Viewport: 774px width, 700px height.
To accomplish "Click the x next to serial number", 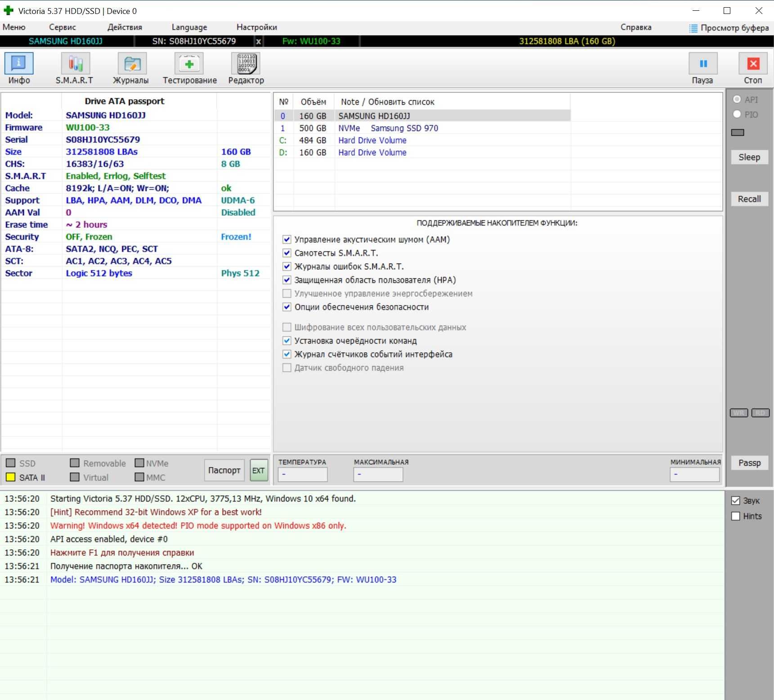I will (258, 41).
